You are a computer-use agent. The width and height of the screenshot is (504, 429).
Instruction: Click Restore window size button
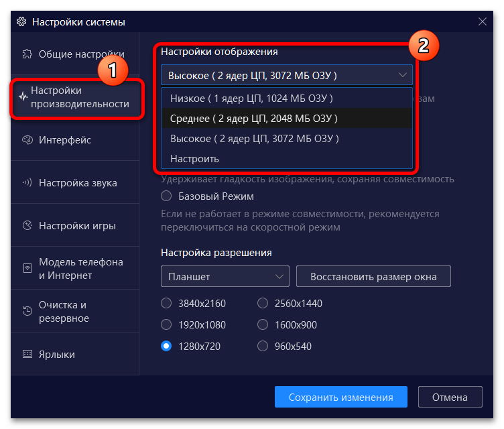[373, 276]
